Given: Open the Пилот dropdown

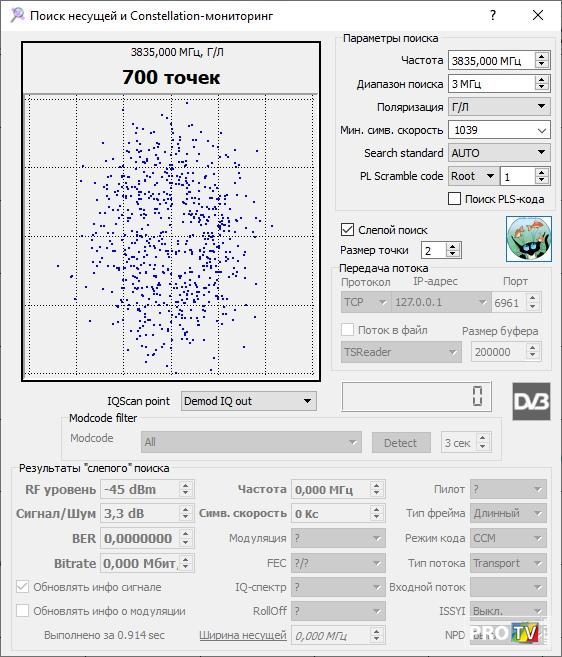Looking at the screenshot, I should pos(508,489).
